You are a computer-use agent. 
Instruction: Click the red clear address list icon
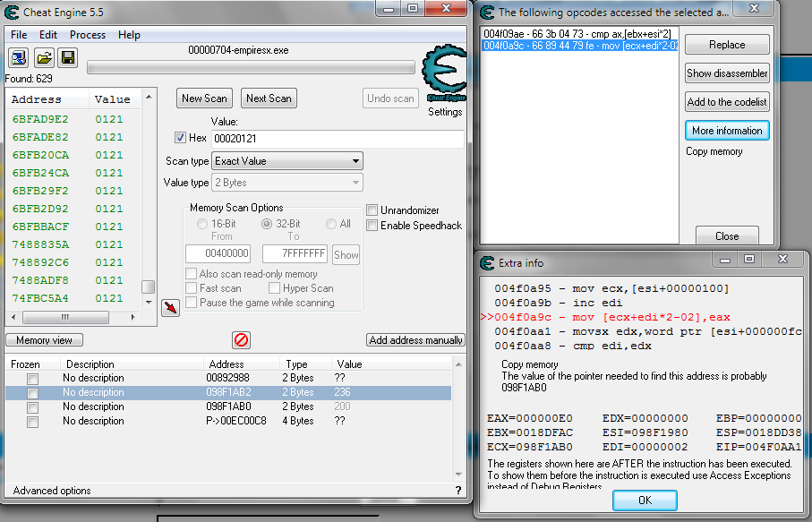(241, 340)
